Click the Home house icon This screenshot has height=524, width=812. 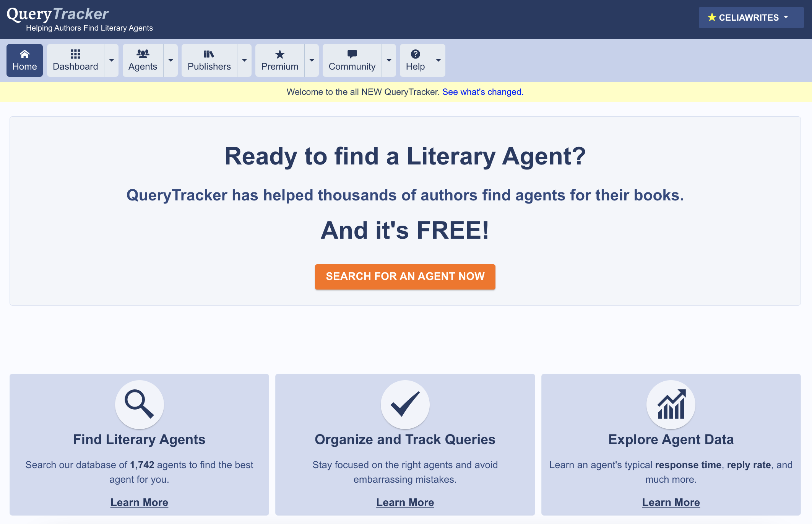point(24,54)
